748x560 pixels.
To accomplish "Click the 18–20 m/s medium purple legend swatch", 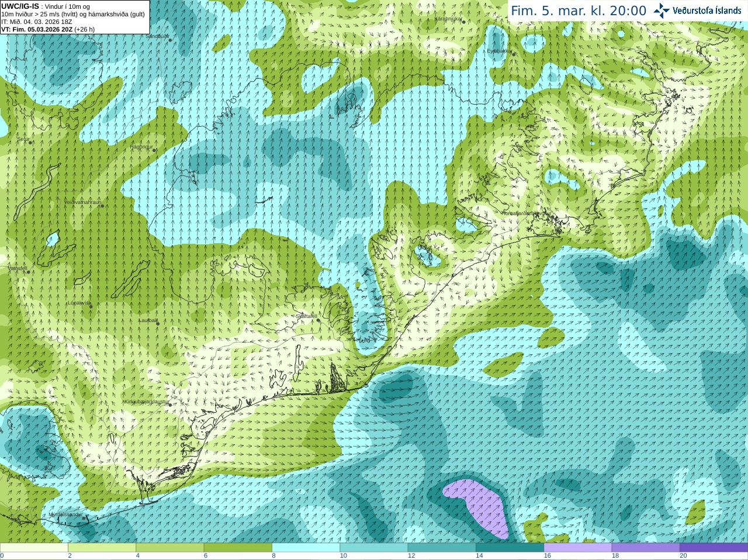I will click(x=645, y=548).
